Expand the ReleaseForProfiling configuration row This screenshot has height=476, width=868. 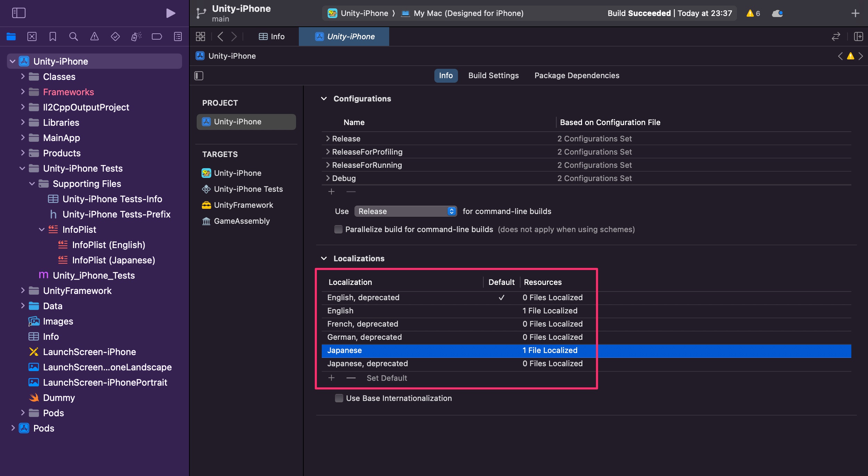coord(327,152)
